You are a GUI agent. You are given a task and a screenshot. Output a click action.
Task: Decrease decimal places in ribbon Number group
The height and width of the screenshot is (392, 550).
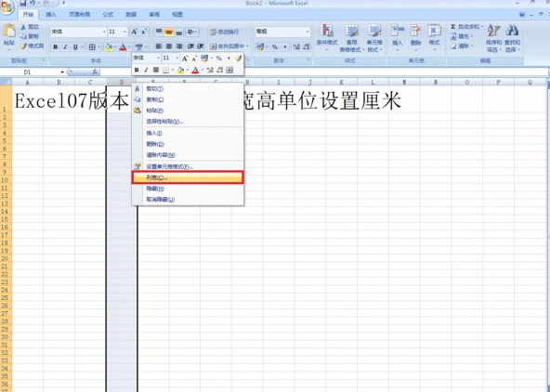pos(306,46)
